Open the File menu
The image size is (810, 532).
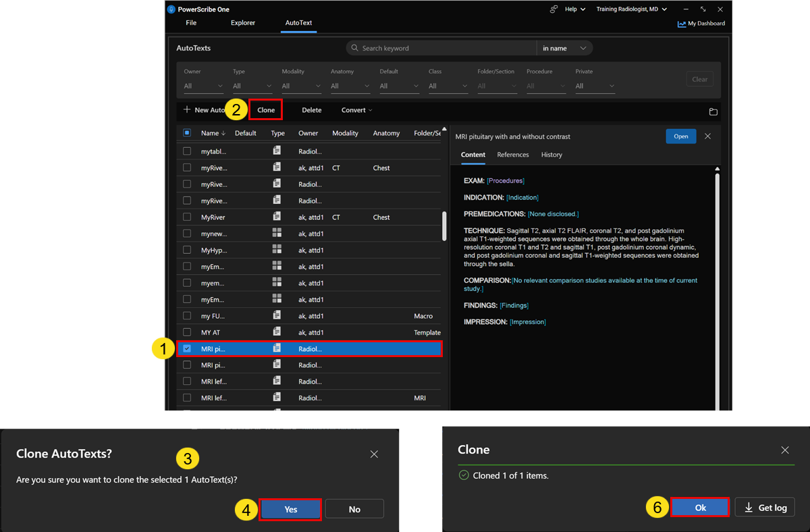(x=191, y=23)
